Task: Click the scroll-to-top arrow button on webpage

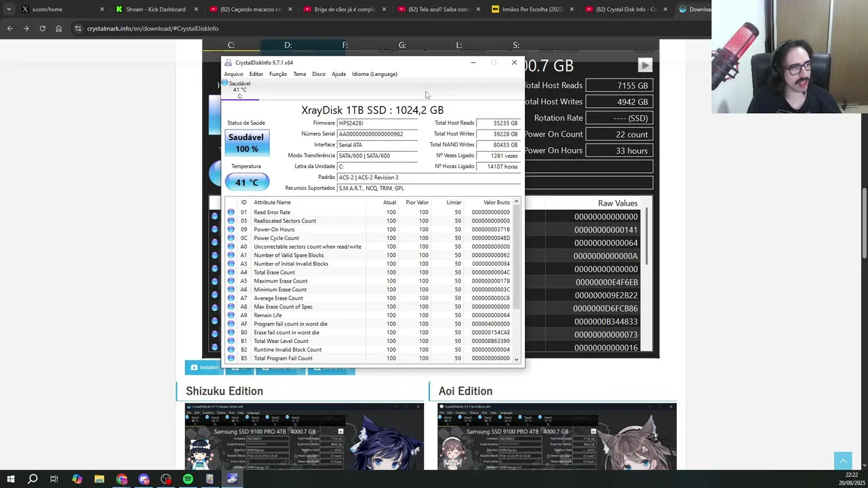Action: [x=843, y=461]
